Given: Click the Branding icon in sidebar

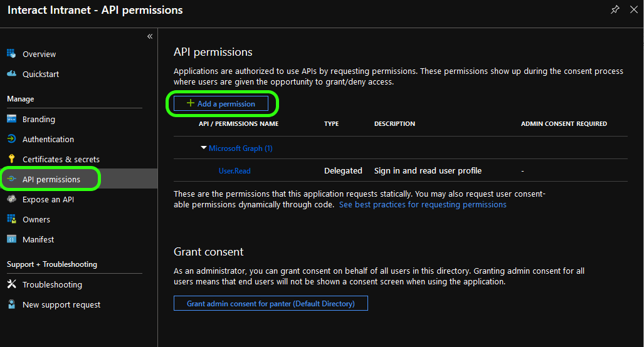Looking at the screenshot, I should coord(11,119).
